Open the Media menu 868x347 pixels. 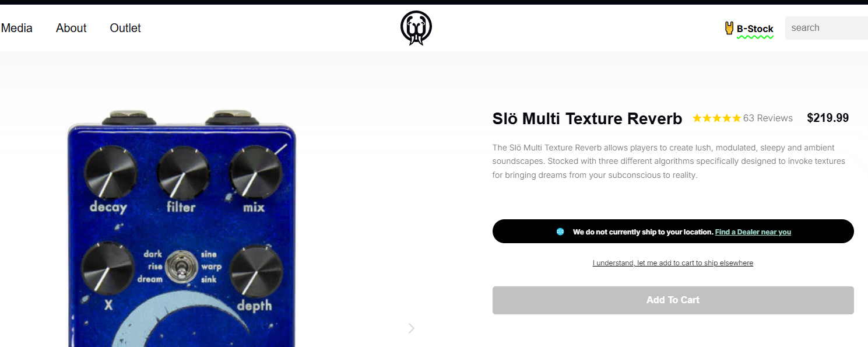[17, 28]
